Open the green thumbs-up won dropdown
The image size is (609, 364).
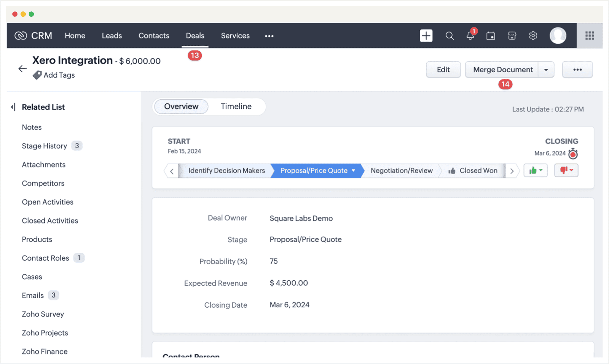click(x=536, y=170)
